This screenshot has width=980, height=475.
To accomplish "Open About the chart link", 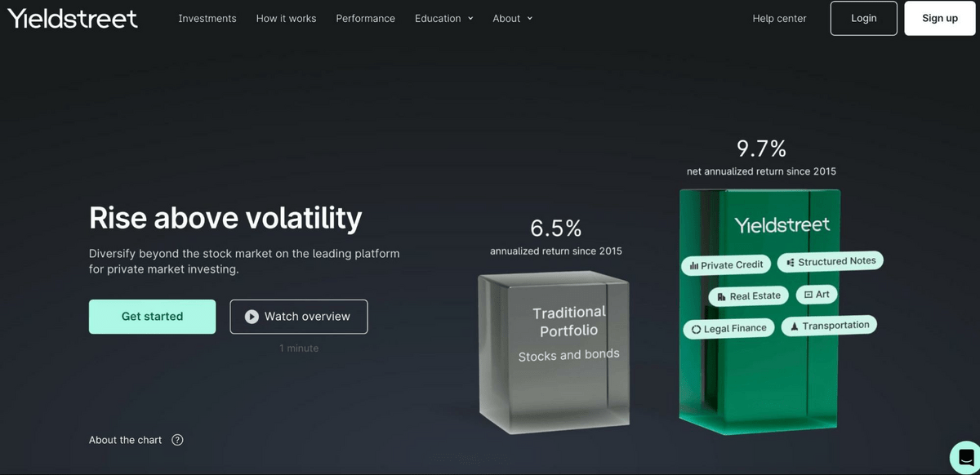I will point(126,440).
